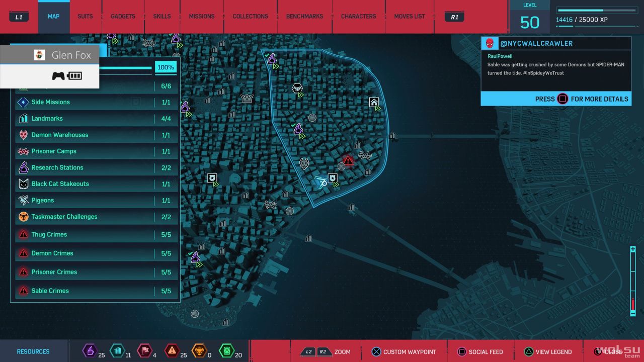
Task: Select the Demon Warehouses row label
Action: point(60,135)
